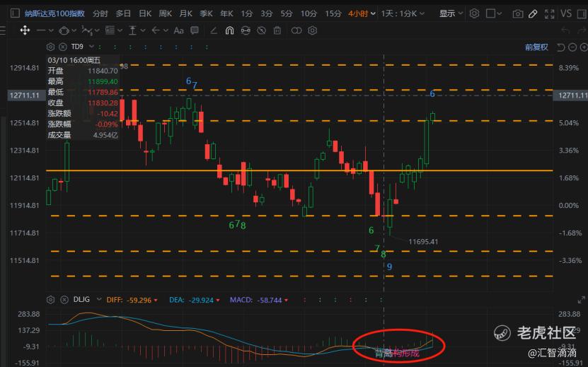Screen dimensions: 588x367
Task: Toggle the magnet snap mode
Action: tap(229, 30)
